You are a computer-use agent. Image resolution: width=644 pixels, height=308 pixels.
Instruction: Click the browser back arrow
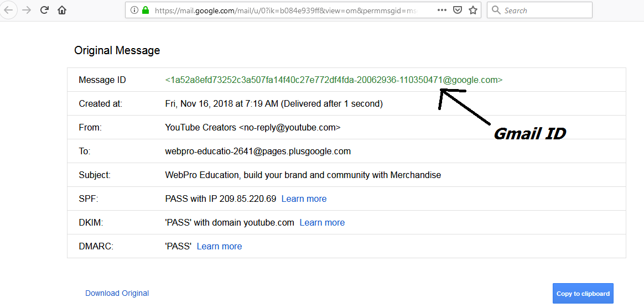click(8, 10)
